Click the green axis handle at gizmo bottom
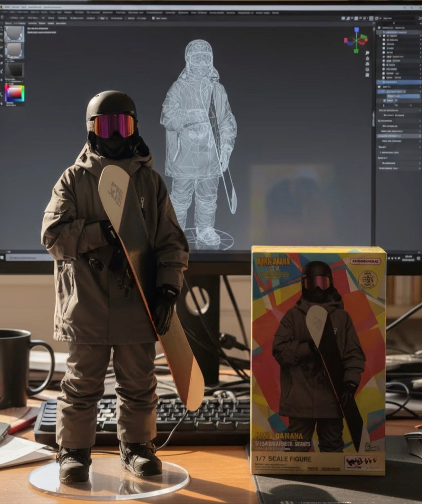The width and height of the screenshot is (422, 504). (356, 51)
